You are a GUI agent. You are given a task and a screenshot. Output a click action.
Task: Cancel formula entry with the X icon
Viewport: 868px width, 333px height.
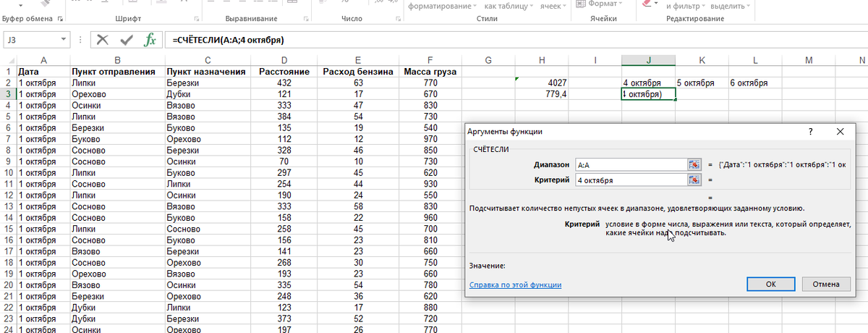[103, 40]
